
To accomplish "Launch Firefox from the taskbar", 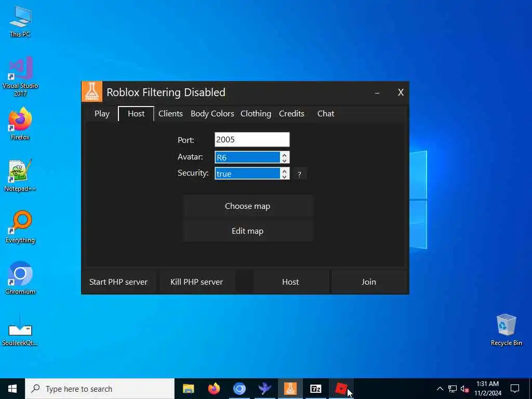I will coord(214,389).
